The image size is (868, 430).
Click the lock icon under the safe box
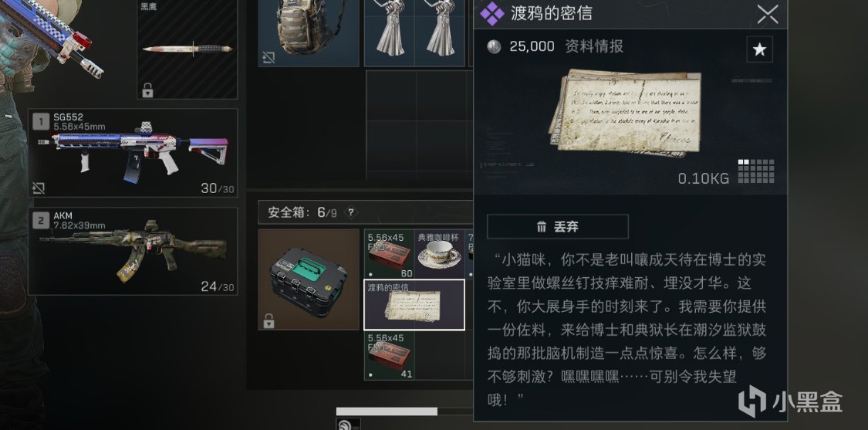[x=269, y=320]
